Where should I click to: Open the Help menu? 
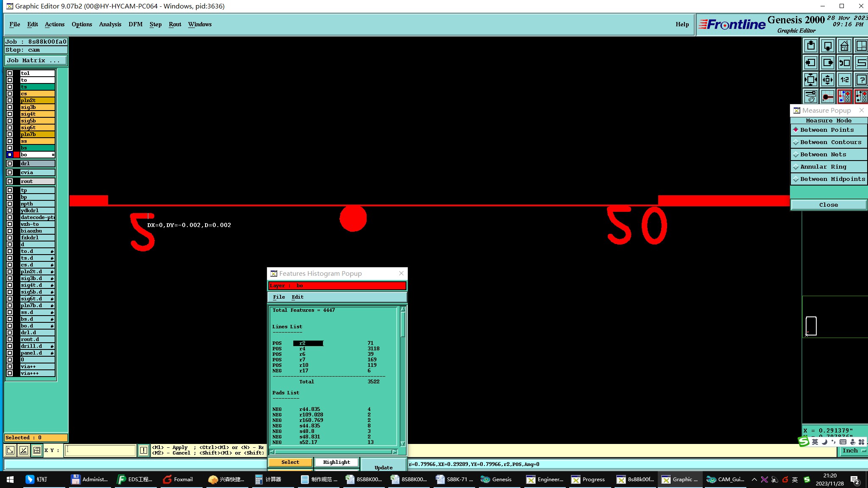(682, 25)
